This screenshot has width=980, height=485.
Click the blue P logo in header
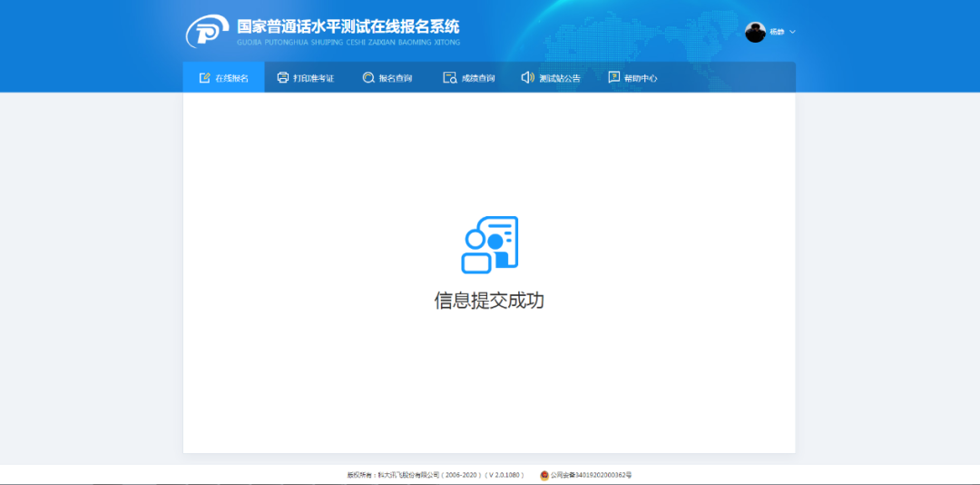point(207,33)
